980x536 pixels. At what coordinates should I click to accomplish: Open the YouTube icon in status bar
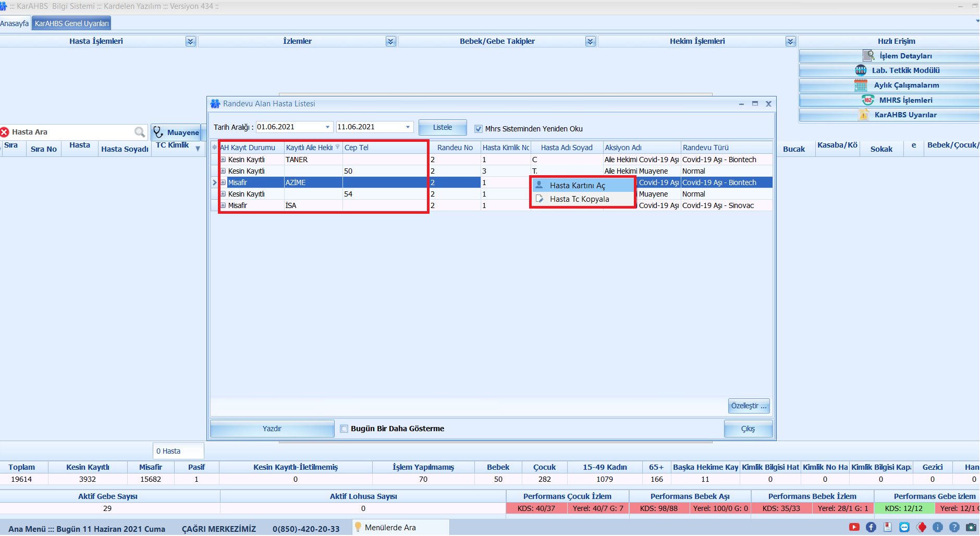point(854,527)
